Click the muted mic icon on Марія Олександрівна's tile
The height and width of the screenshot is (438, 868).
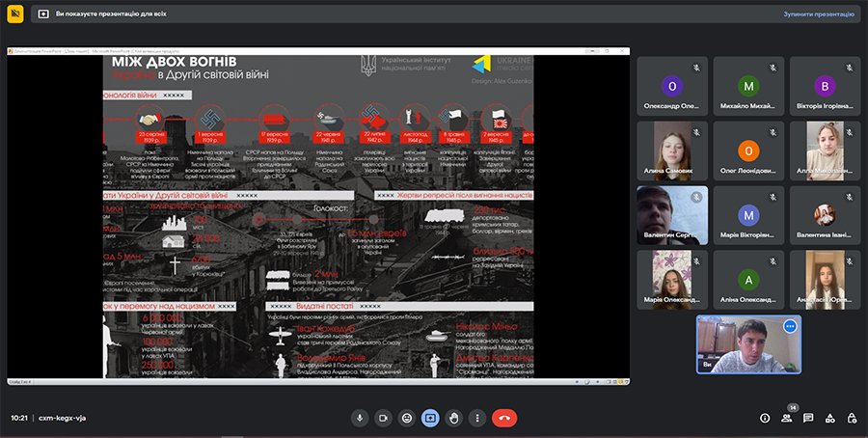[697, 261]
